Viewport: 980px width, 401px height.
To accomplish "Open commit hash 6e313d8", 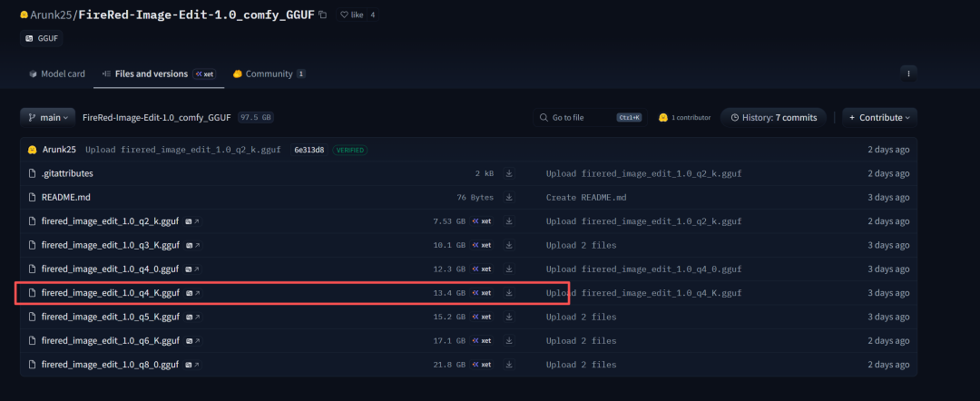I will pyautogui.click(x=309, y=150).
